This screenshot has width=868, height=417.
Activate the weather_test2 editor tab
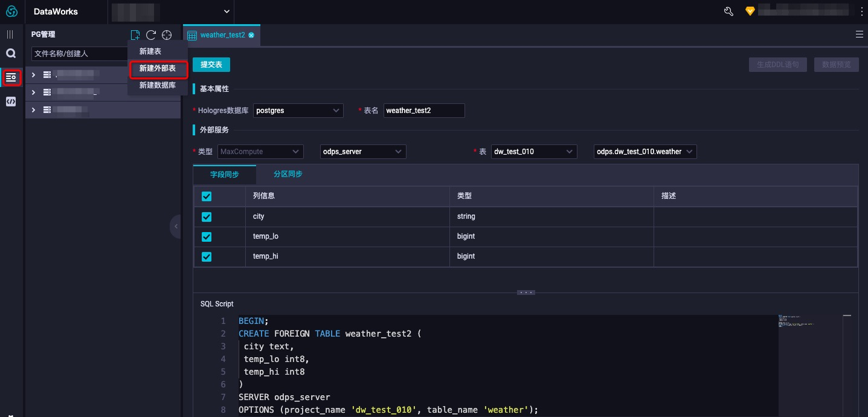point(222,35)
